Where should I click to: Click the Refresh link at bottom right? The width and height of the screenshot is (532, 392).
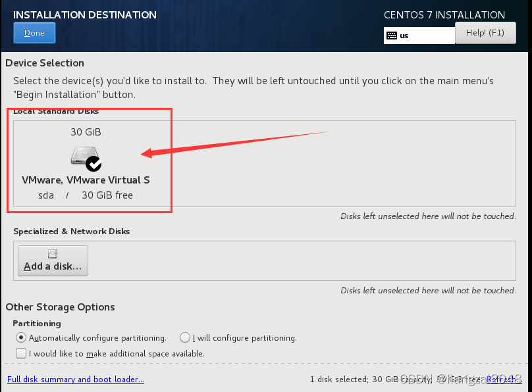(504, 379)
